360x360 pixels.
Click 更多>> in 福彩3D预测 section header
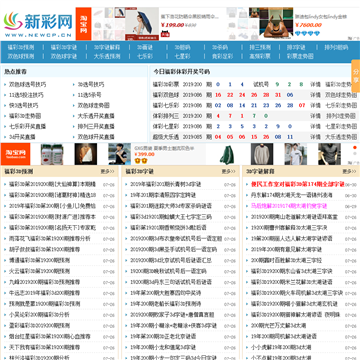point(107,171)
